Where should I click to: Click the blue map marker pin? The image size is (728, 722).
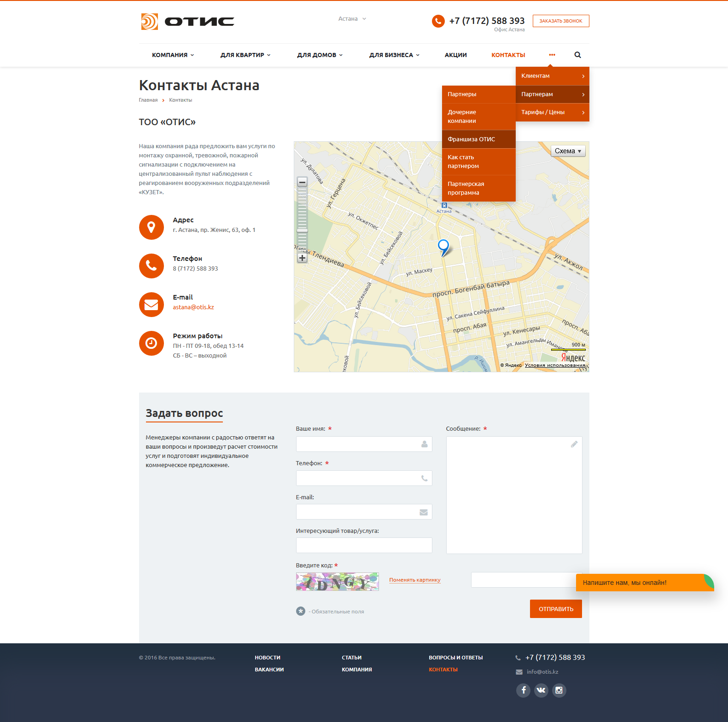pyautogui.click(x=443, y=248)
